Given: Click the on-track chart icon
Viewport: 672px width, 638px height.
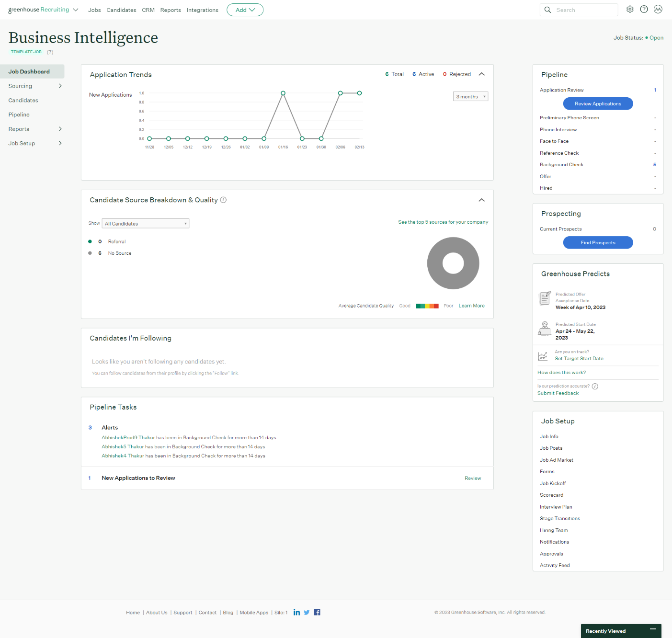Looking at the screenshot, I should coord(543,356).
